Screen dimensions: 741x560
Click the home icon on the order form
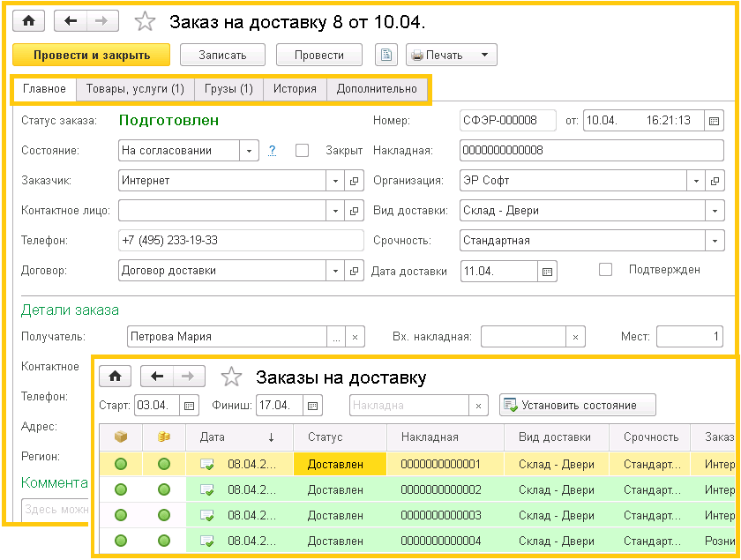(x=29, y=19)
